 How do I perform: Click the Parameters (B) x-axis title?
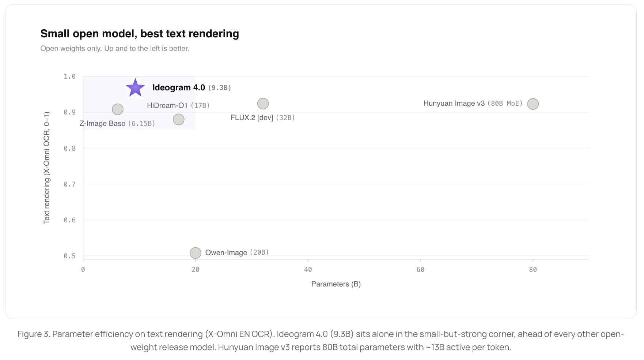tap(336, 284)
